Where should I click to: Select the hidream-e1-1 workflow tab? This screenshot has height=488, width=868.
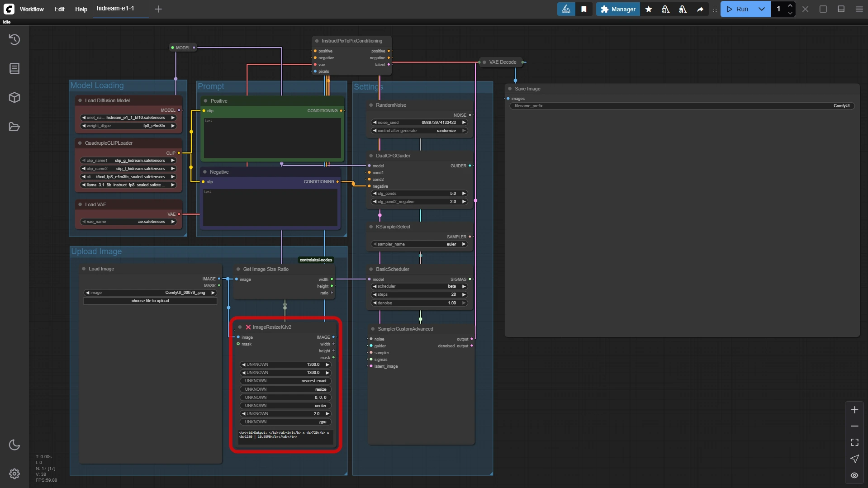click(x=120, y=9)
